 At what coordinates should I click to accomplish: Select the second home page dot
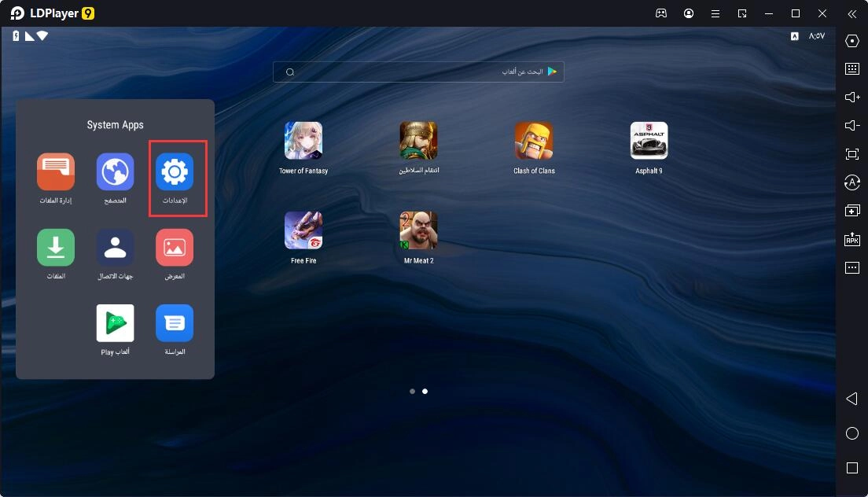pyautogui.click(x=425, y=392)
